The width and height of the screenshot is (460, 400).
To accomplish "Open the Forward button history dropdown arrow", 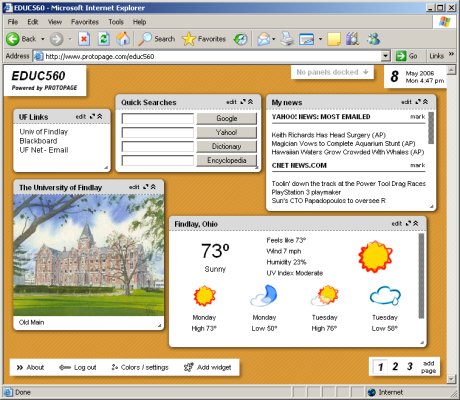I will 70,39.
